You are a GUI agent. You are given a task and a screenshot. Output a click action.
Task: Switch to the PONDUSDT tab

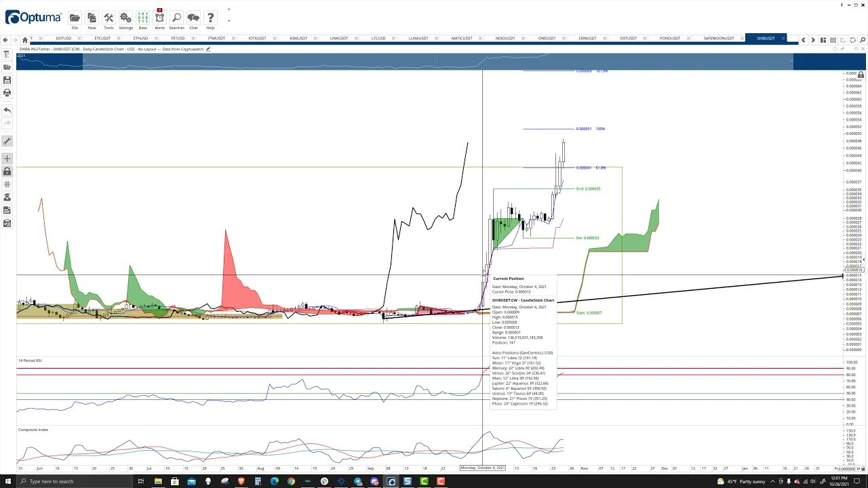tap(670, 39)
